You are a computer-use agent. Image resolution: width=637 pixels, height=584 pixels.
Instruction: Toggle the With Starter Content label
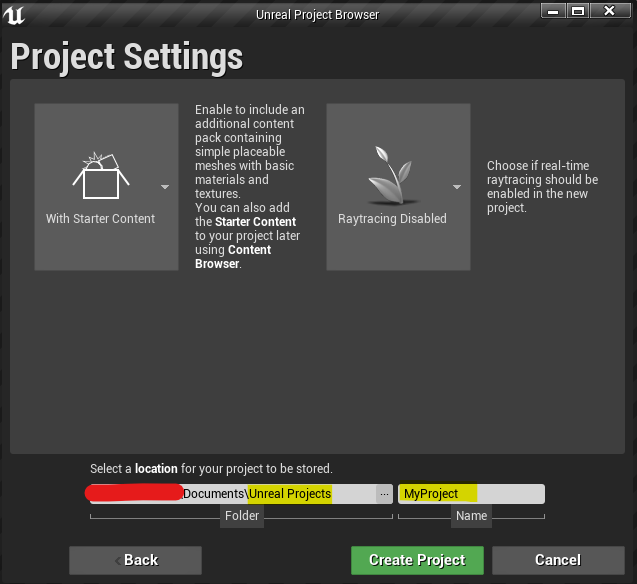tap(100, 218)
